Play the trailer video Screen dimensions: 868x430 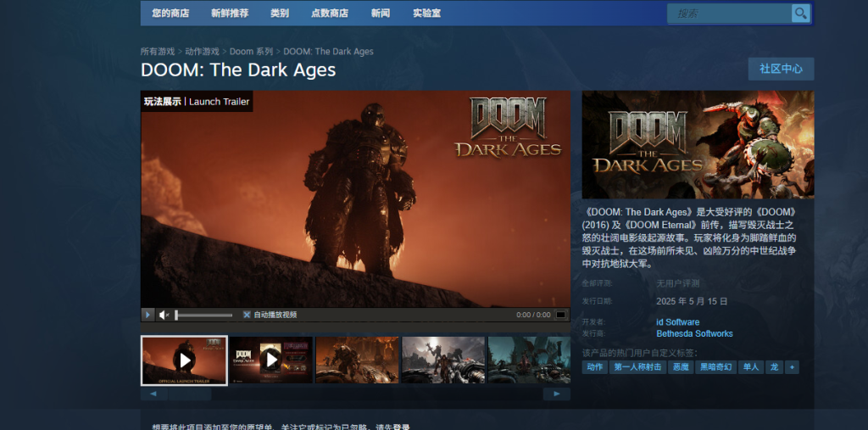pyautogui.click(x=147, y=315)
